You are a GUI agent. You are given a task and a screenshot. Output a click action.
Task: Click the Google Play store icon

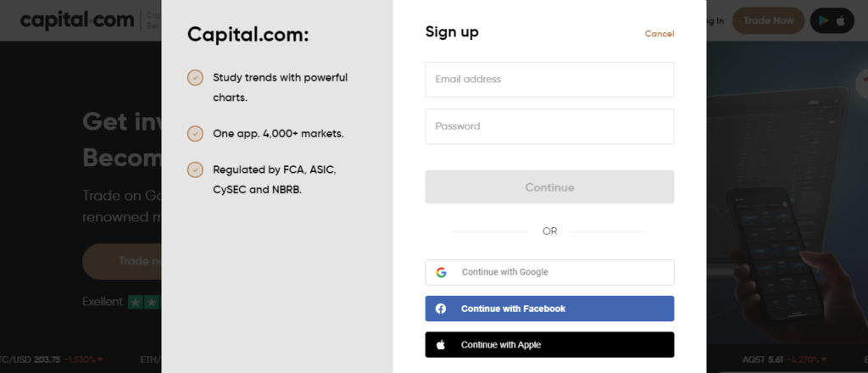823,21
